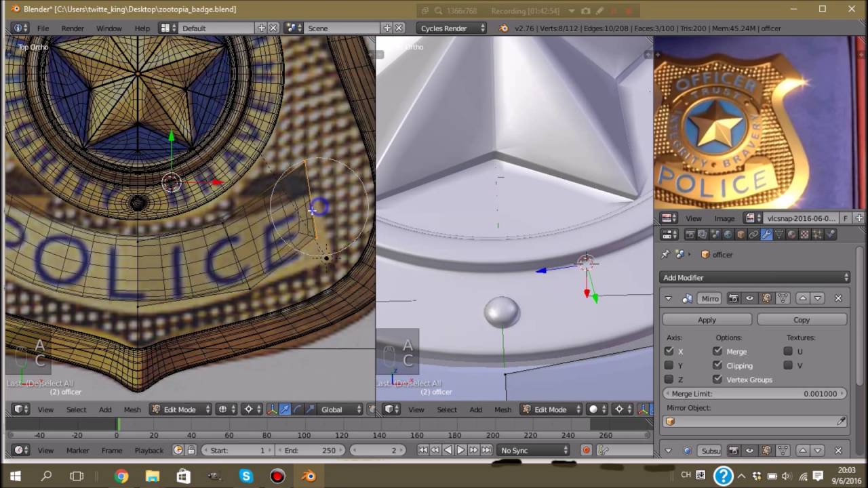
Task: Select the rotate manipulator arc in left viewport
Action: click(298, 409)
